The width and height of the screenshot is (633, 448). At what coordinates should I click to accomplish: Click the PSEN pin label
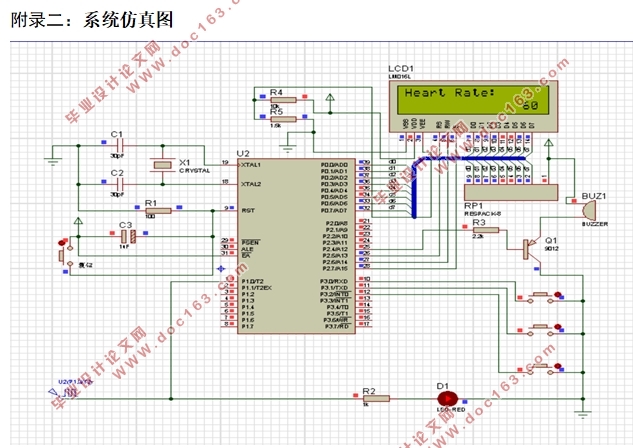pos(250,242)
